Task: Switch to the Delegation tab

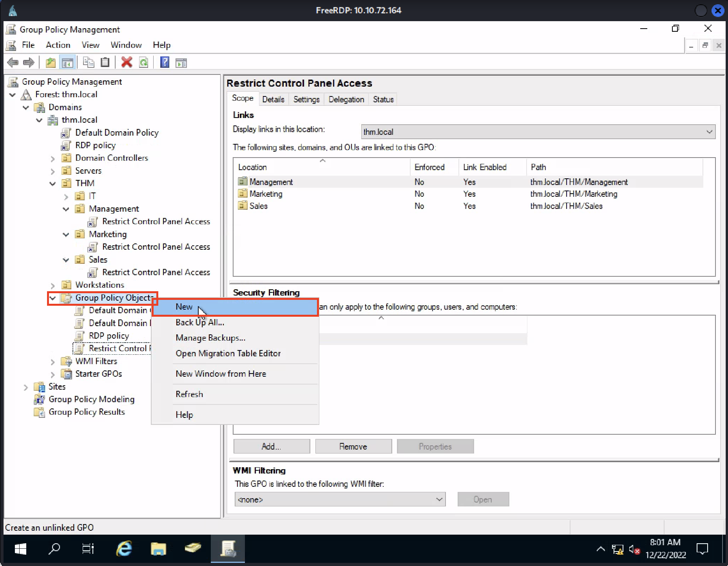Action: [x=346, y=100]
